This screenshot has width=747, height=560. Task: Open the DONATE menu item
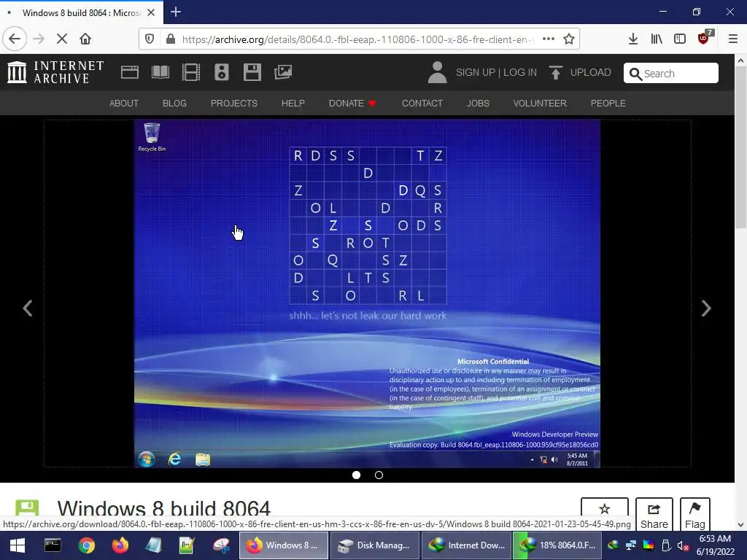click(352, 104)
